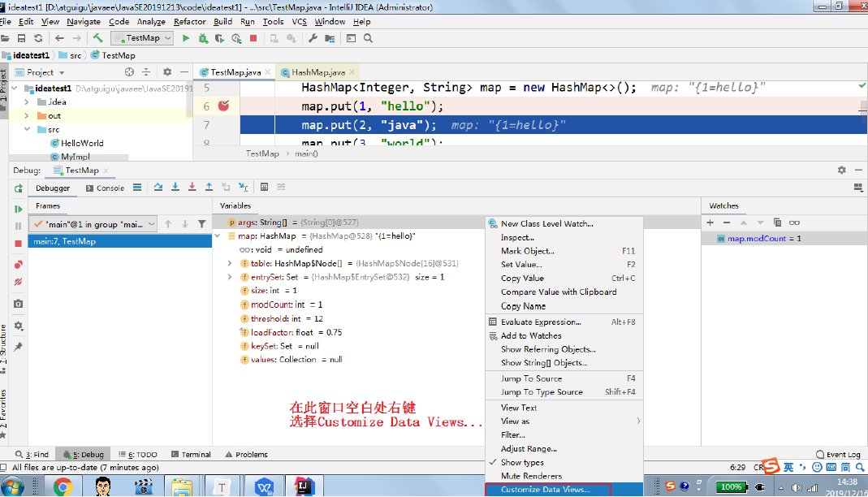Open the Analyze menu
The width and height of the screenshot is (868, 497).
point(151,22)
